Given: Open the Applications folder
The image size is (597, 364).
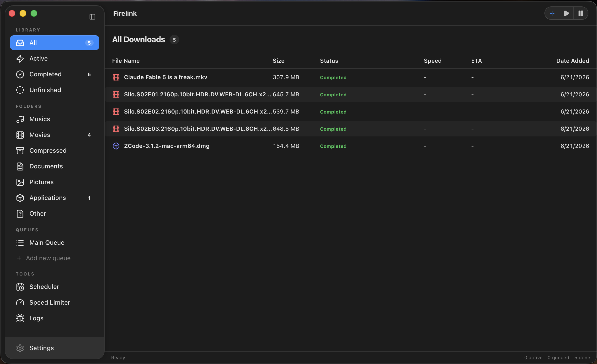Looking at the screenshot, I should tap(54, 198).
